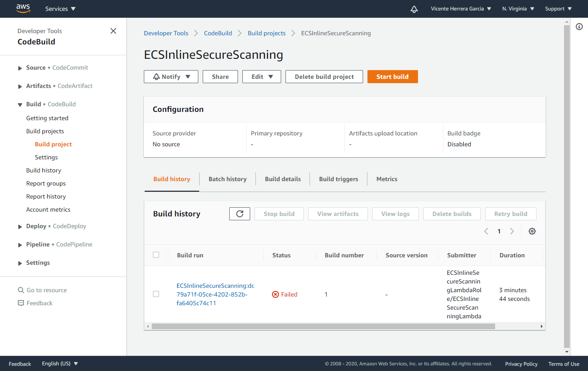Click the Duration column header
The image size is (588, 371).
click(x=512, y=255)
